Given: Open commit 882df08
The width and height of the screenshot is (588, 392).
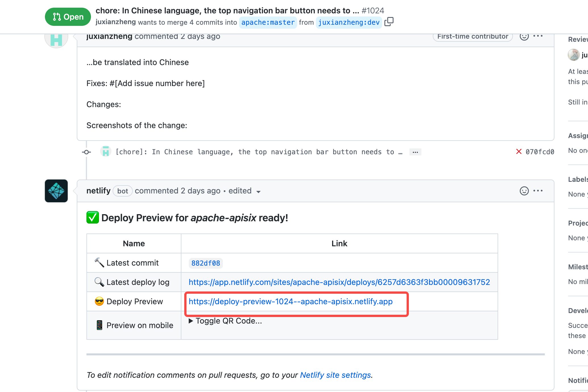Looking at the screenshot, I should coord(206,263).
